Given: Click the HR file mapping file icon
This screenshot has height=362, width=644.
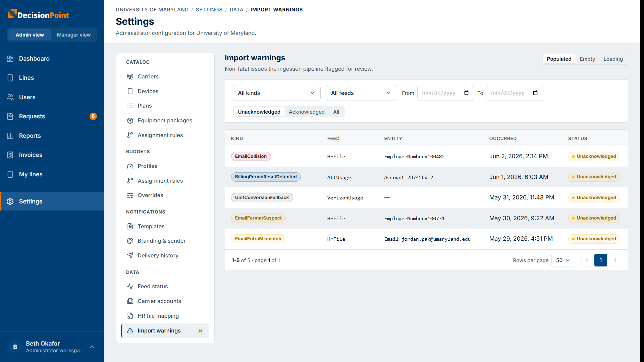Looking at the screenshot, I should pyautogui.click(x=130, y=316).
